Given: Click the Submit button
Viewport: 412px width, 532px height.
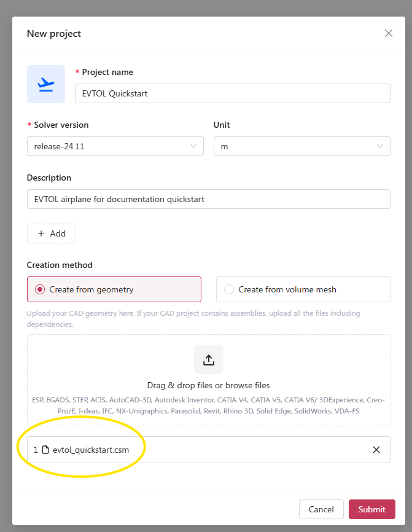Looking at the screenshot, I should [371, 509].
